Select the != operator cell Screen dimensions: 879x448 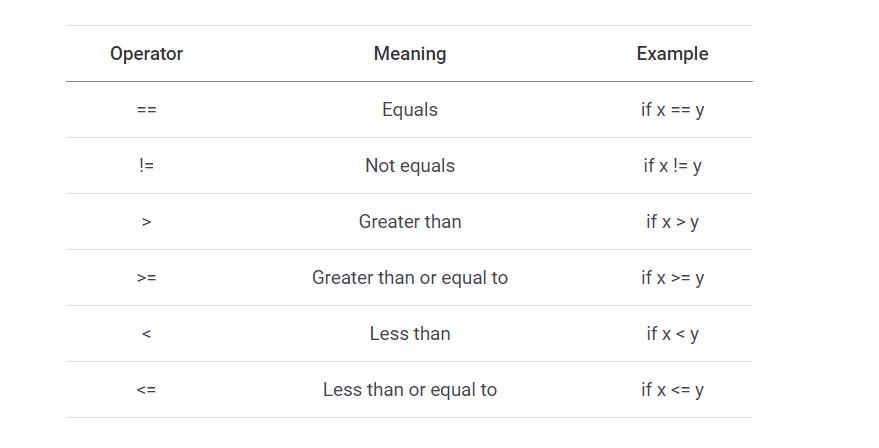(146, 166)
